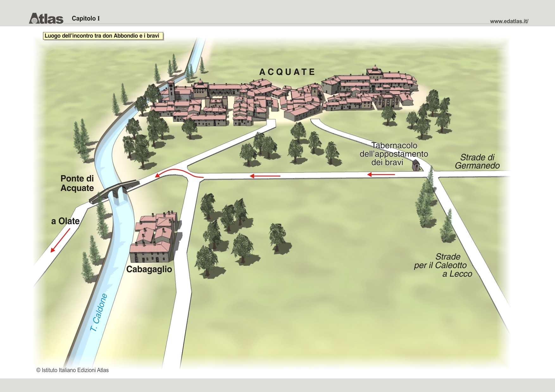Click the red arrow pointing toward Olate
The width and height of the screenshot is (555, 392).
(60, 240)
